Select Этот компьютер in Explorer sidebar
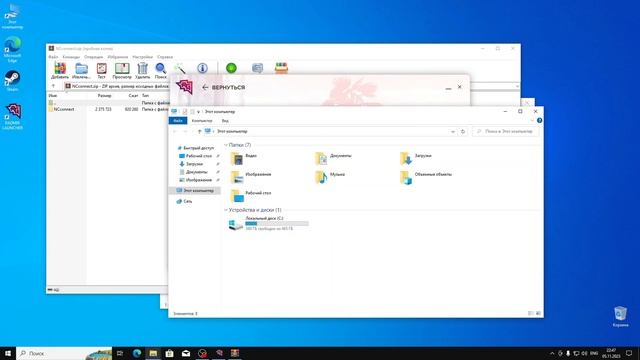Screen dimensions: 640x360 195,191
